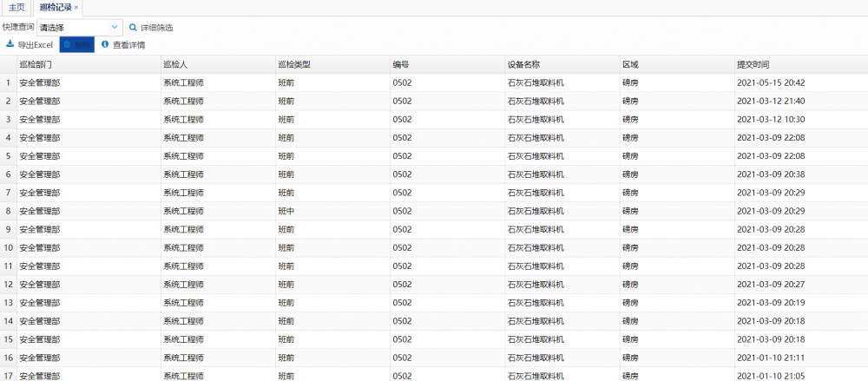Close the 巡检记录 tab with its x icon
The width and height of the screenshot is (868, 381).
(x=76, y=7)
